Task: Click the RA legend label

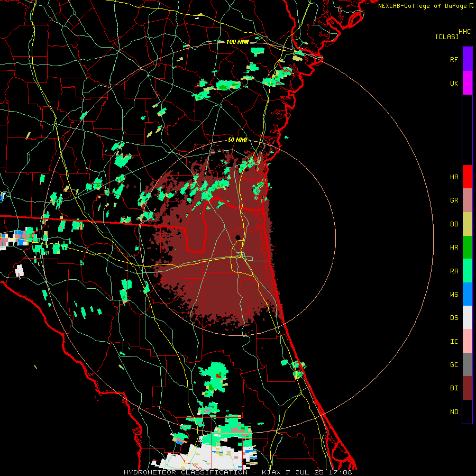Action: pyautogui.click(x=454, y=271)
